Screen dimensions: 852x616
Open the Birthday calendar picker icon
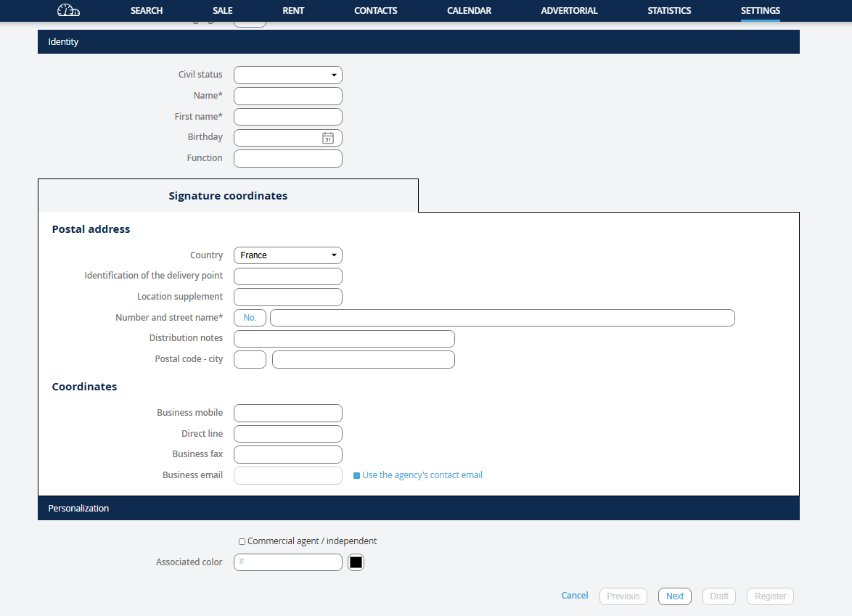pyautogui.click(x=328, y=138)
